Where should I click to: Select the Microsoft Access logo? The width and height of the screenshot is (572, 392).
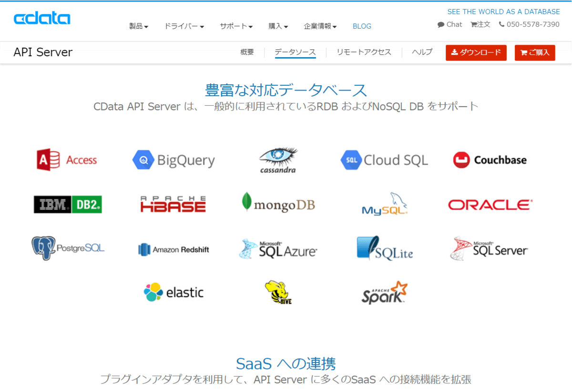click(x=67, y=160)
